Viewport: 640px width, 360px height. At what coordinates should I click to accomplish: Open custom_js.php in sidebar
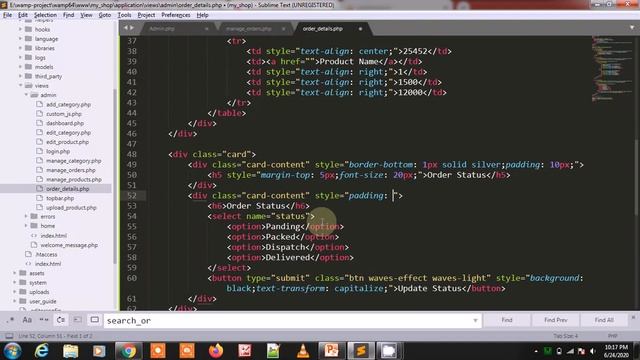point(64,114)
